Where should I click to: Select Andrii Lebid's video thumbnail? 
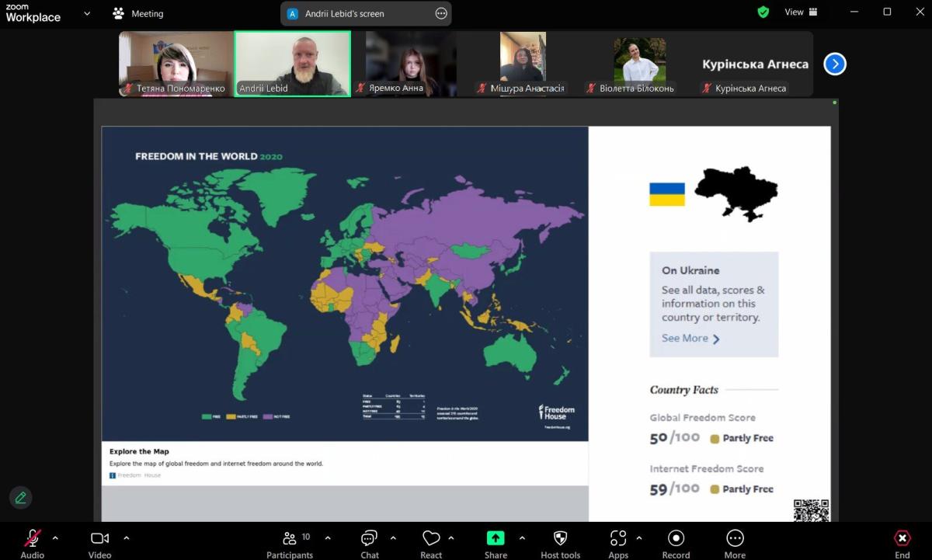coord(293,64)
